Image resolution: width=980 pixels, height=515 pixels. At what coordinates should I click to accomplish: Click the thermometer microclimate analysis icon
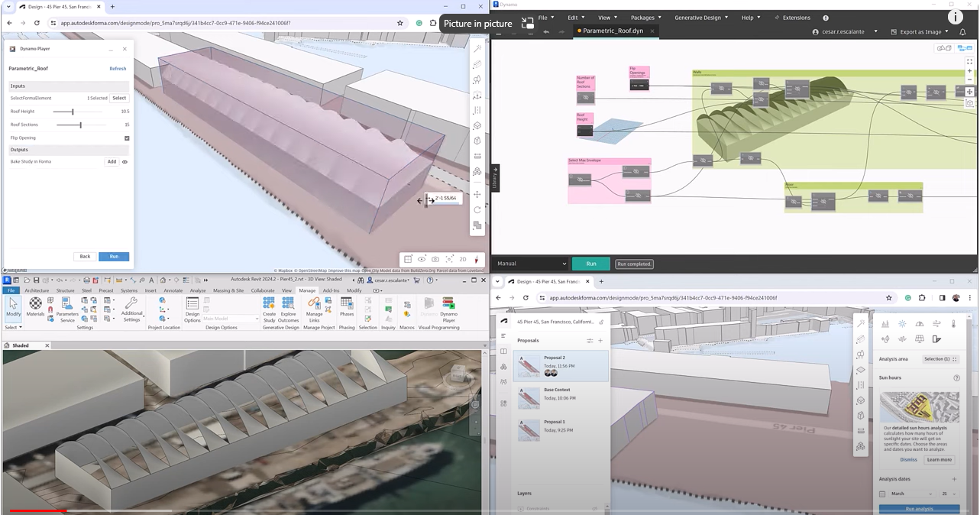point(953,324)
